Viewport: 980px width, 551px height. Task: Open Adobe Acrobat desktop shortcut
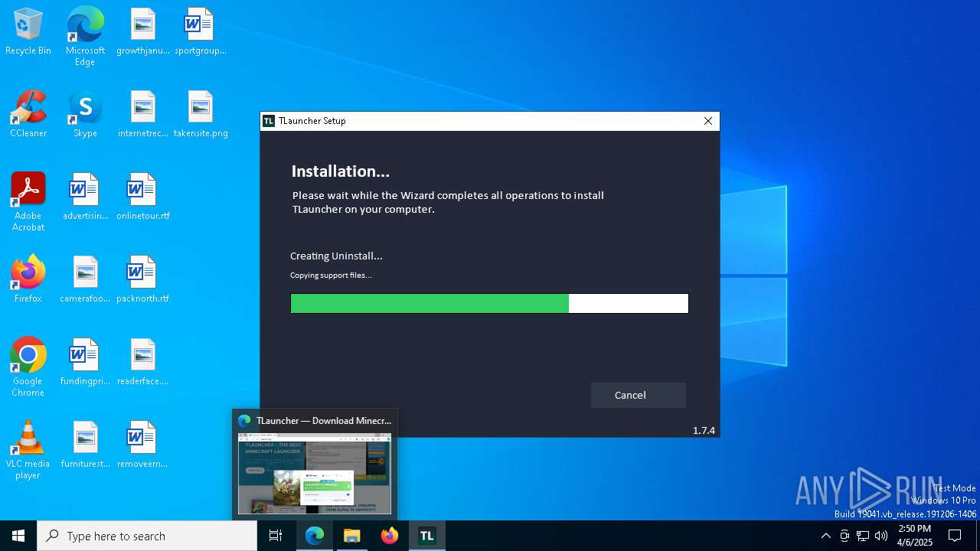[28, 202]
